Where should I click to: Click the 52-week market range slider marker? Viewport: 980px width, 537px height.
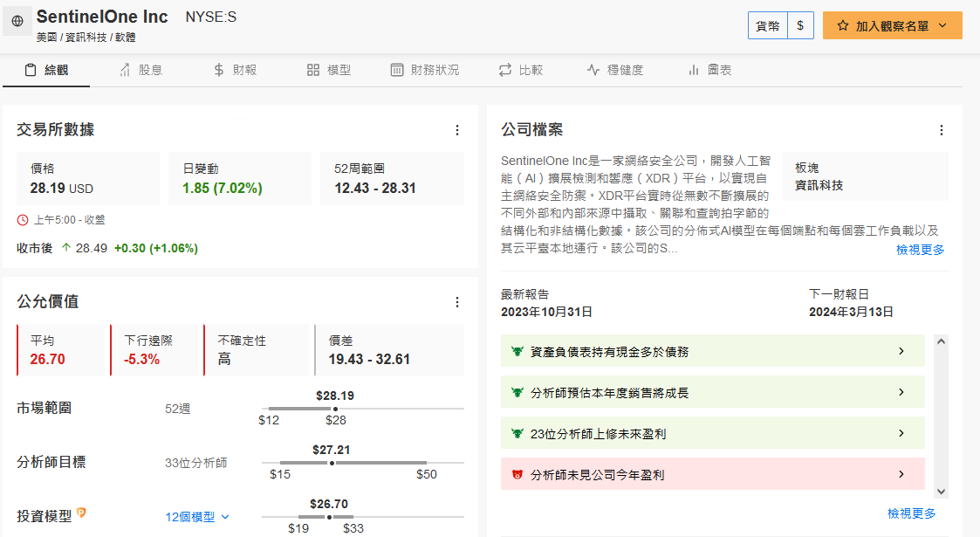[336, 409]
